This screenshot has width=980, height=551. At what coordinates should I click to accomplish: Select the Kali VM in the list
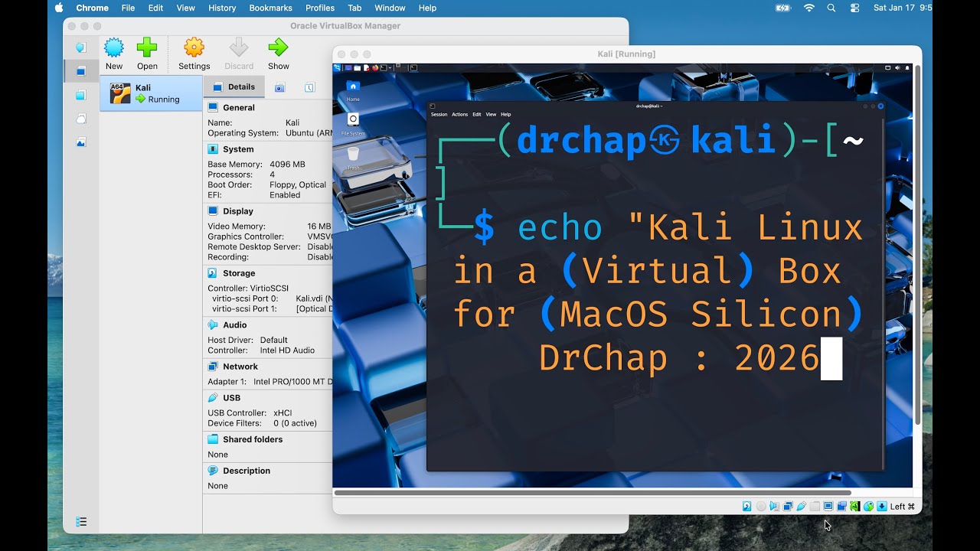[x=151, y=93]
